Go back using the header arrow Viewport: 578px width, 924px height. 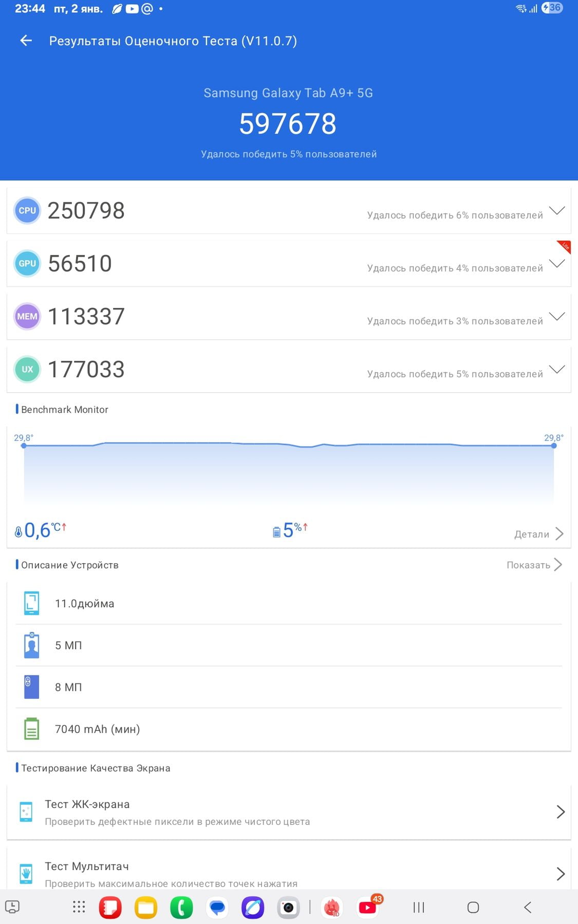26,41
